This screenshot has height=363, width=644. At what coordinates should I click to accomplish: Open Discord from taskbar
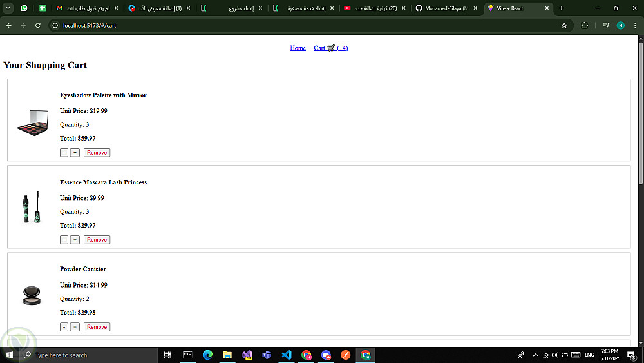pyautogui.click(x=326, y=355)
